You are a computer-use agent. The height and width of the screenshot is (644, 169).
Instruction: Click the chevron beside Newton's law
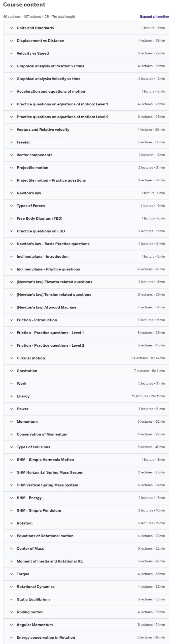[x=11, y=193]
